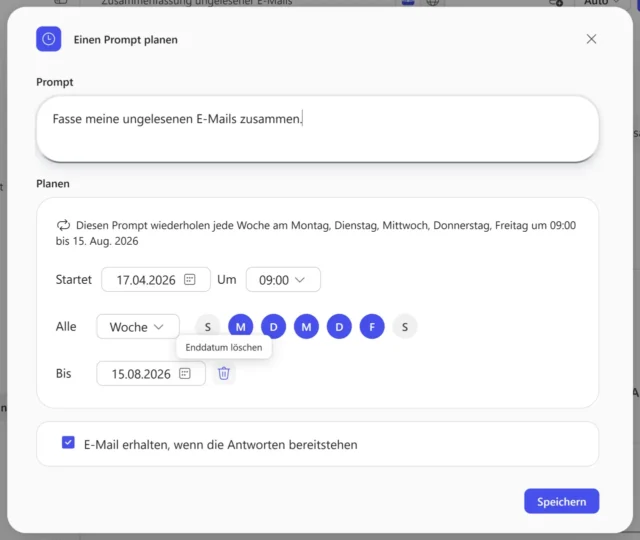
Task: Click the Enddatum löschen tooltip text
Action: 224,347
